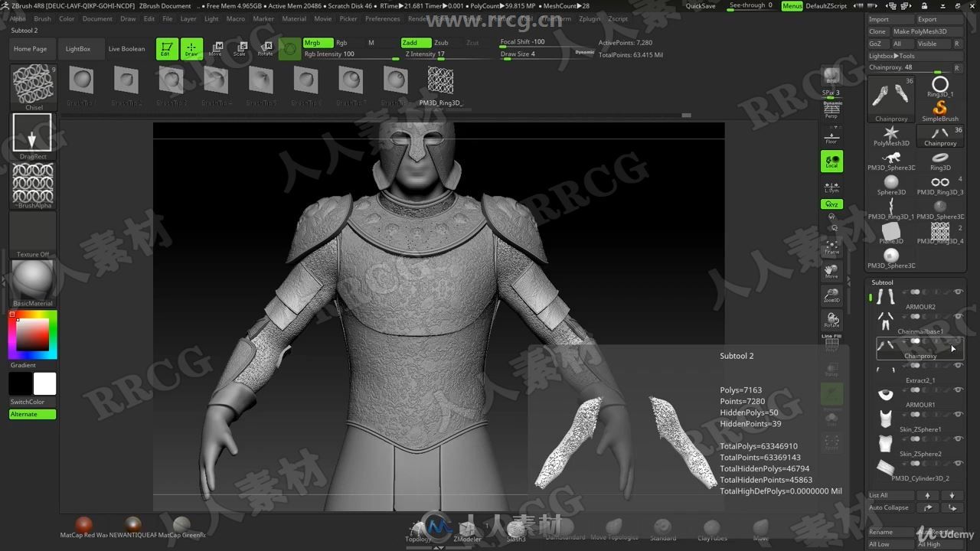Toggle the XYZ rotation mode
The image size is (980, 551).
(x=831, y=204)
